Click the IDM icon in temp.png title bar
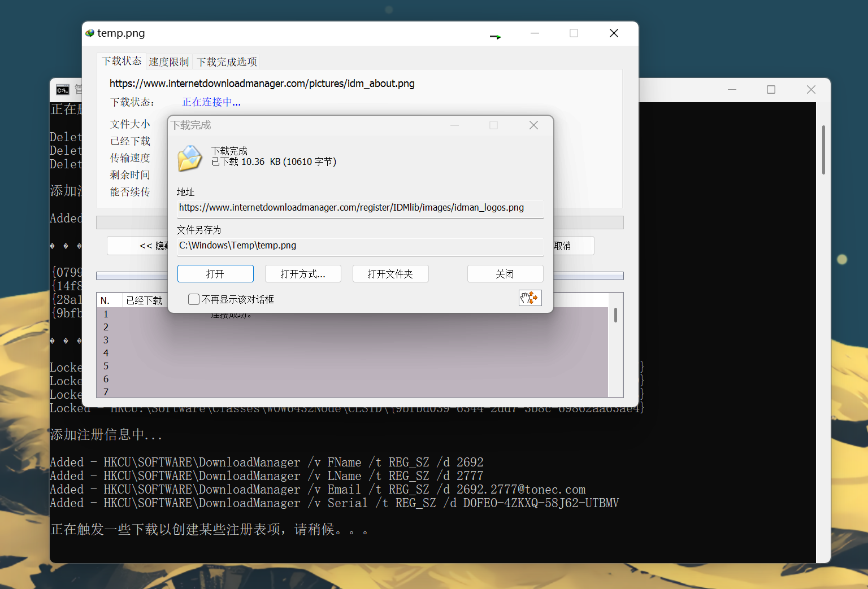The width and height of the screenshot is (868, 589). click(90, 33)
